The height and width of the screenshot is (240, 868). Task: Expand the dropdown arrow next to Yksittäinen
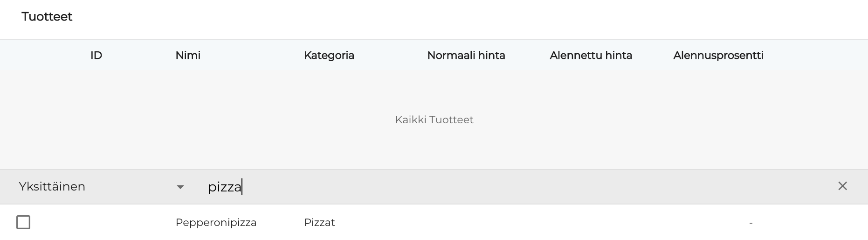tap(180, 187)
